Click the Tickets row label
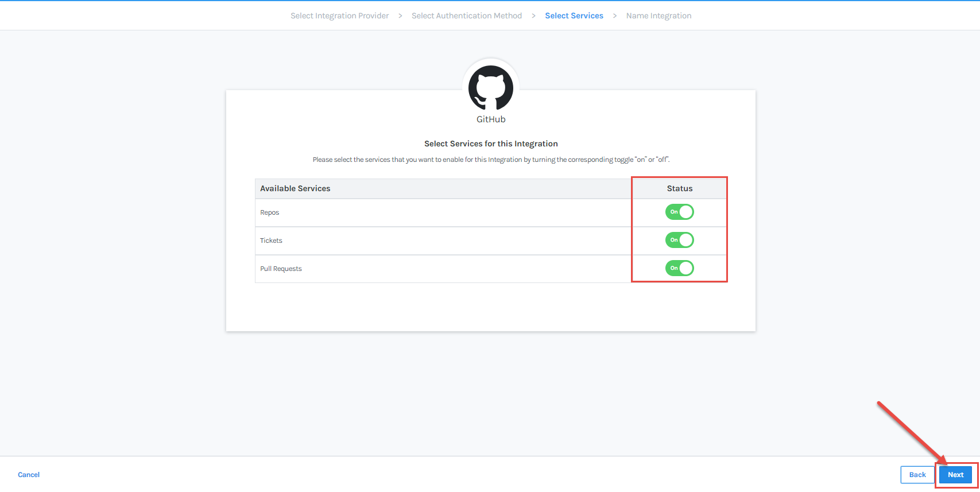 click(x=271, y=241)
